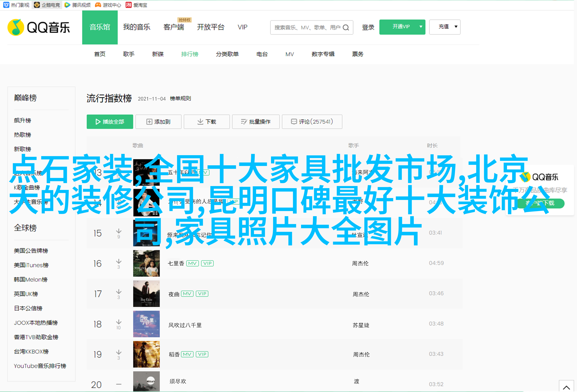
Task: Click the 添加到 button
Action: pyautogui.click(x=158, y=122)
